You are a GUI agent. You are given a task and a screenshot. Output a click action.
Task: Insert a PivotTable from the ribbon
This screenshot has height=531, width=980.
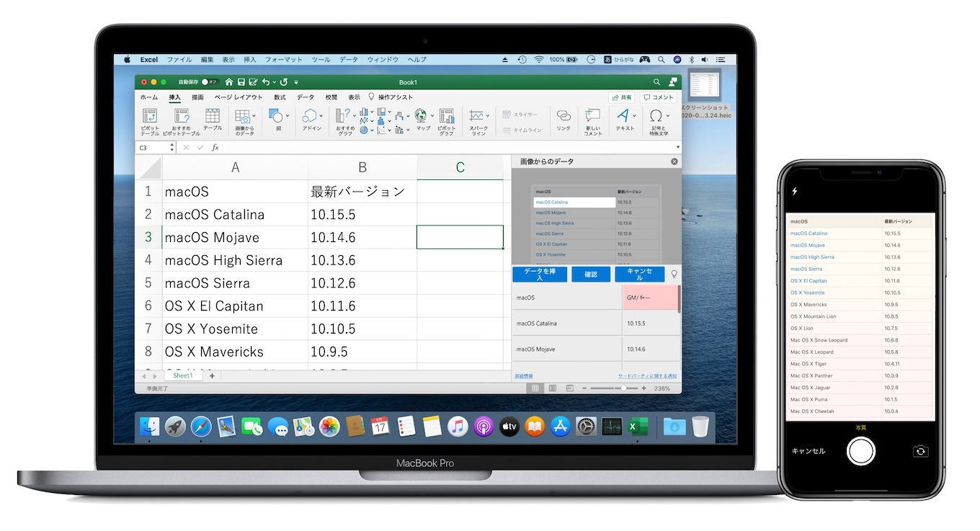tap(150, 122)
